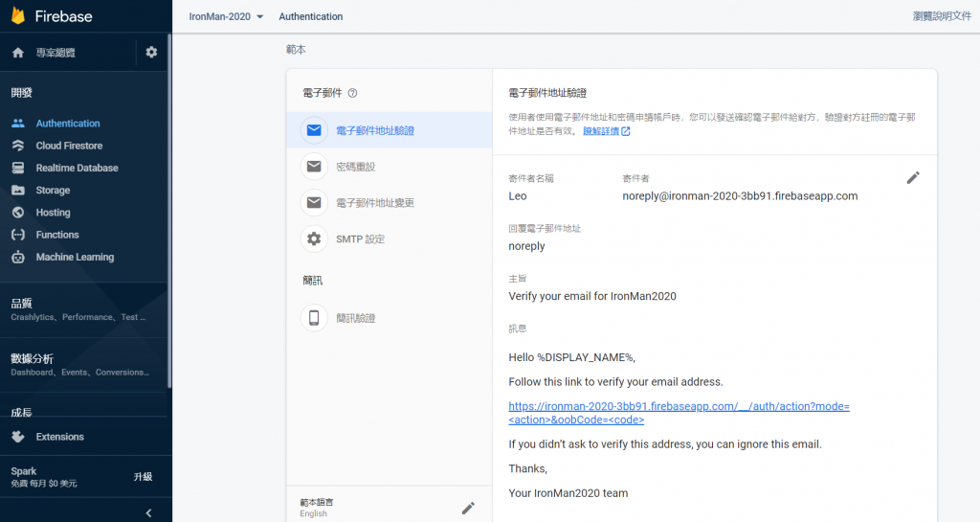Click envelope icon for 電子郵件地址變更
Image resolution: width=980 pixels, height=522 pixels.
[x=314, y=202]
